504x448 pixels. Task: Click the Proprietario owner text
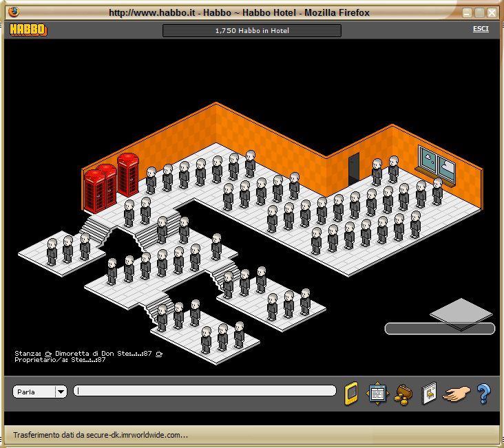60,360
